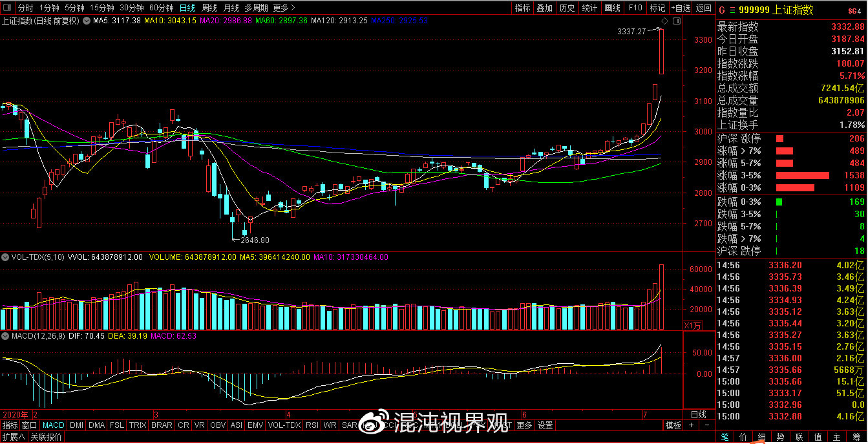Switch to 15分钟 timeframe

[102, 8]
